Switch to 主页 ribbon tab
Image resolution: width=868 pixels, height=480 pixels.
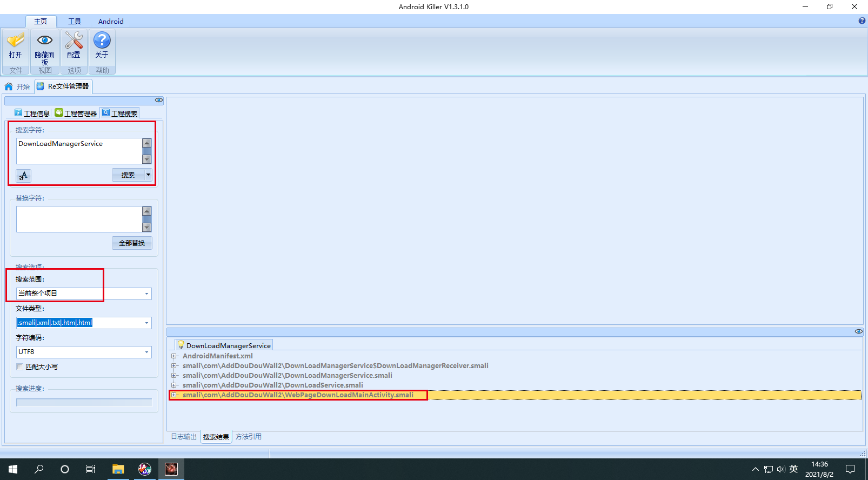click(x=41, y=21)
